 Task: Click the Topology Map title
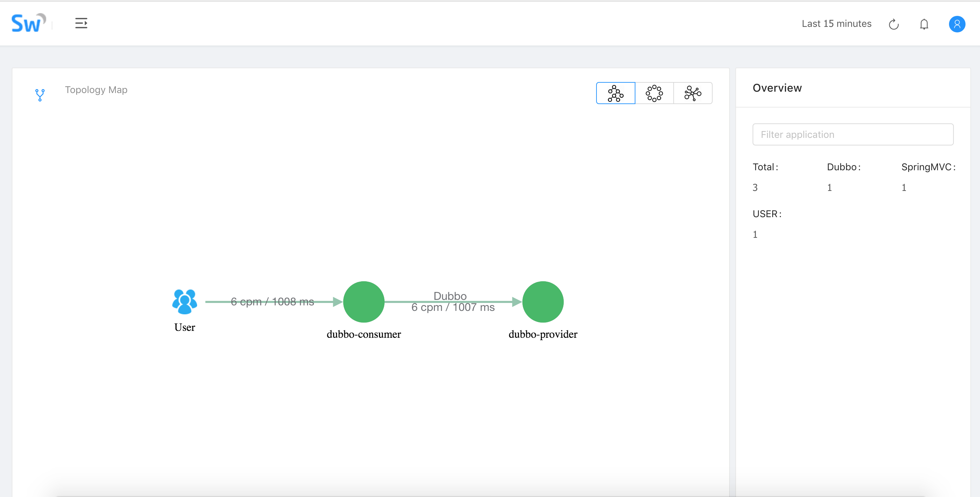[96, 90]
